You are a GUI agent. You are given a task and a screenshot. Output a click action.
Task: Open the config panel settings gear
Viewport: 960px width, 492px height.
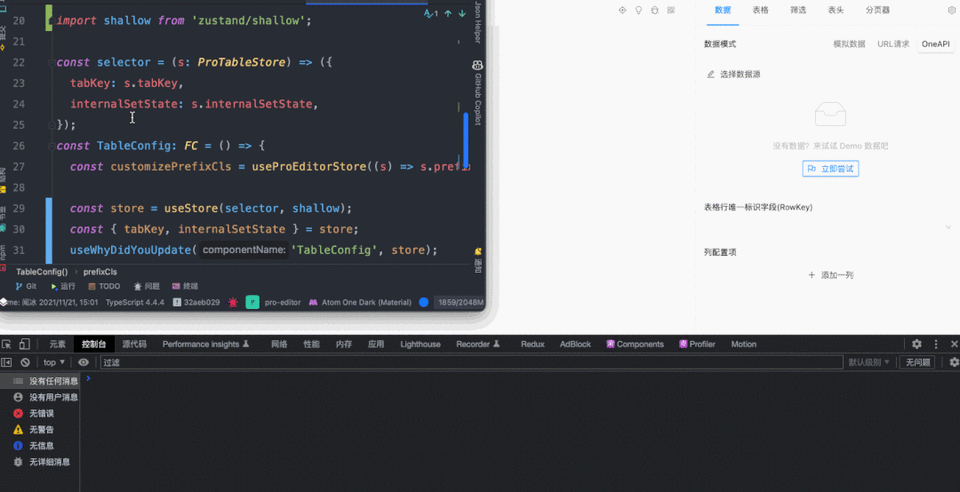coord(951,10)
